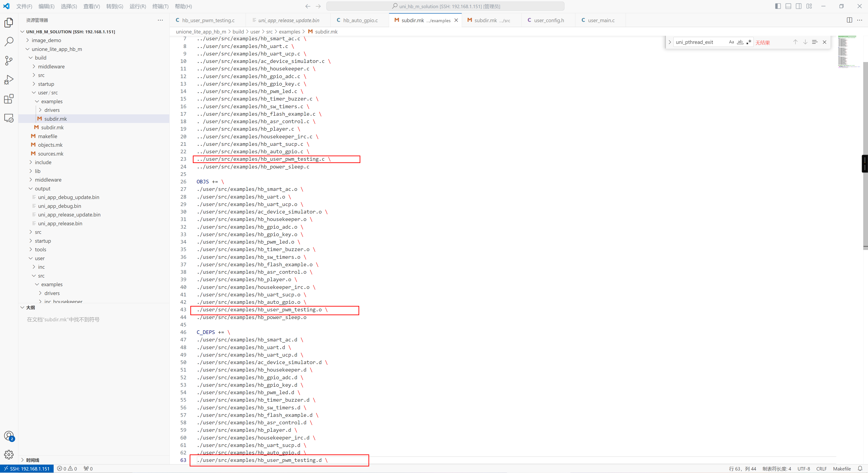Toggle Match Whole Word in find widget

coord(740,42)
